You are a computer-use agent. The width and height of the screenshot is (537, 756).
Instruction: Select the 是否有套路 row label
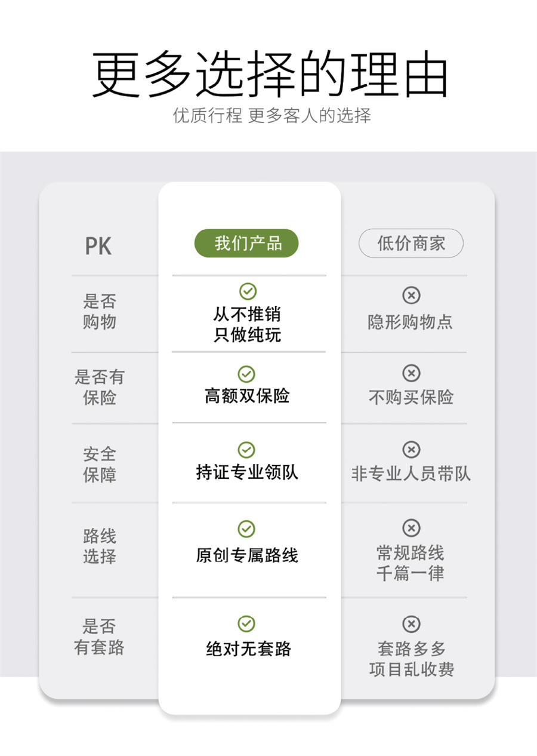coord(100,637)
